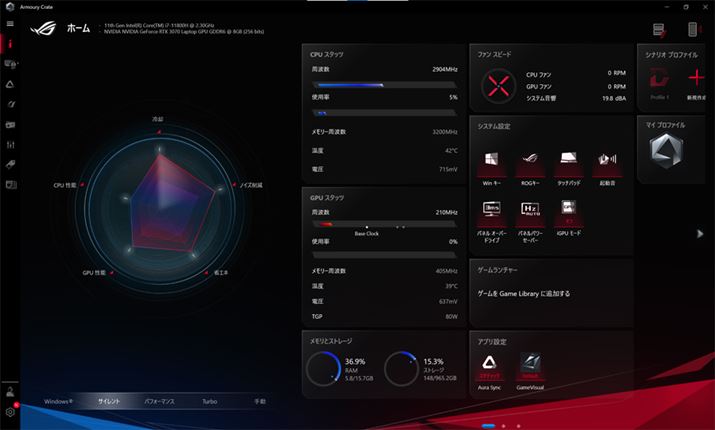Toggle the panel overdrive setting

491,213
